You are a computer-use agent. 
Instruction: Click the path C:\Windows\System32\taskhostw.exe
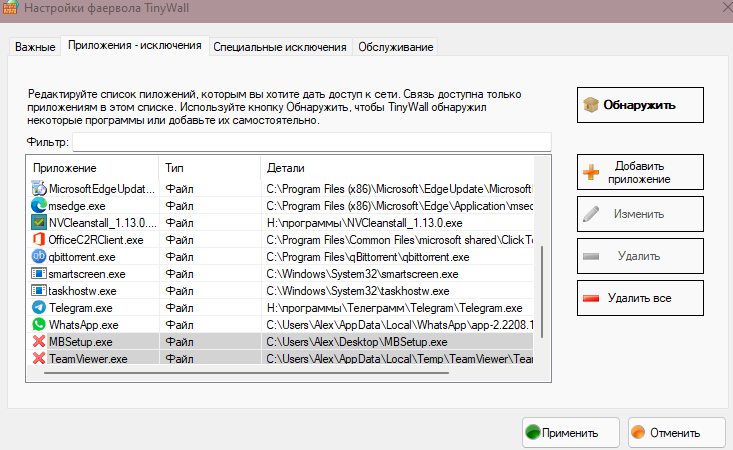pyautogui.click(x=358, y=291)
